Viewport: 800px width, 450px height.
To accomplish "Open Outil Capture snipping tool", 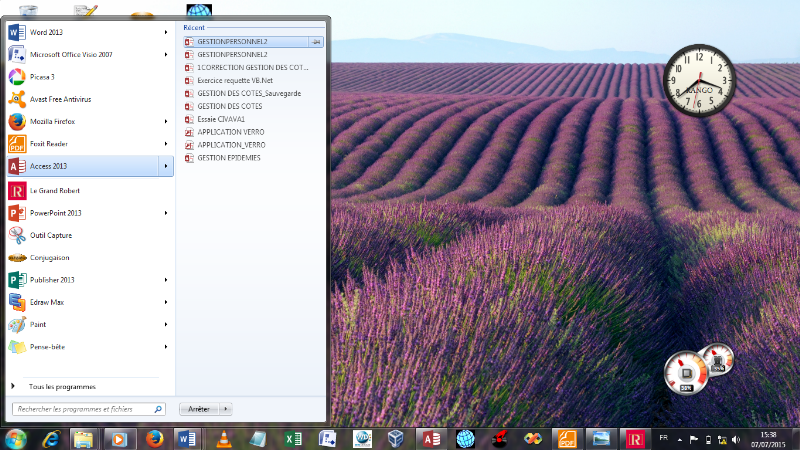I will click(x=50, y=235).
